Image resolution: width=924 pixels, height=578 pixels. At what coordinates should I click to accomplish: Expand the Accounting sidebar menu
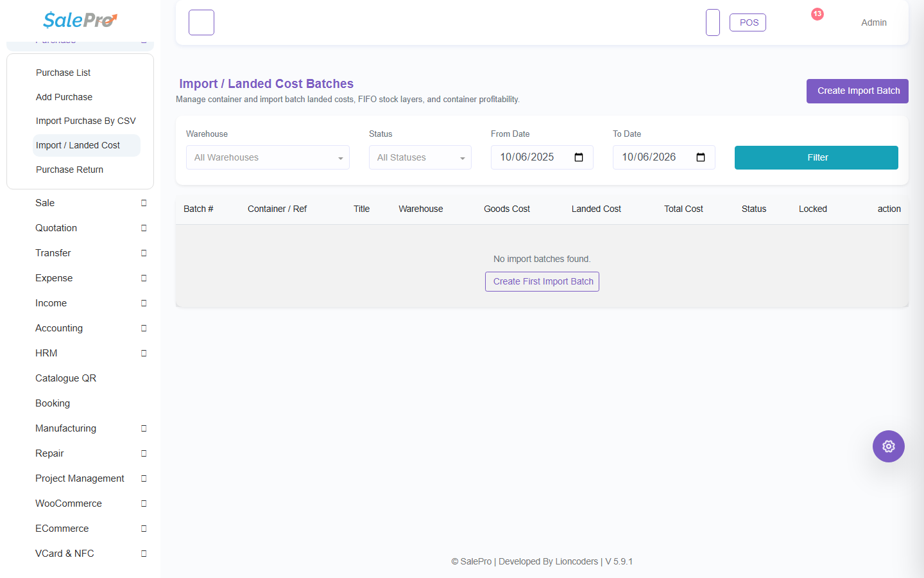[80, 328]
